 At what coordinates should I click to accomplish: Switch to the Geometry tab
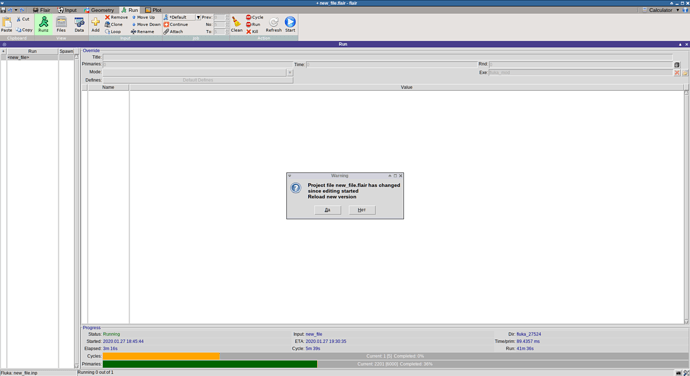[x=99, y=10]
